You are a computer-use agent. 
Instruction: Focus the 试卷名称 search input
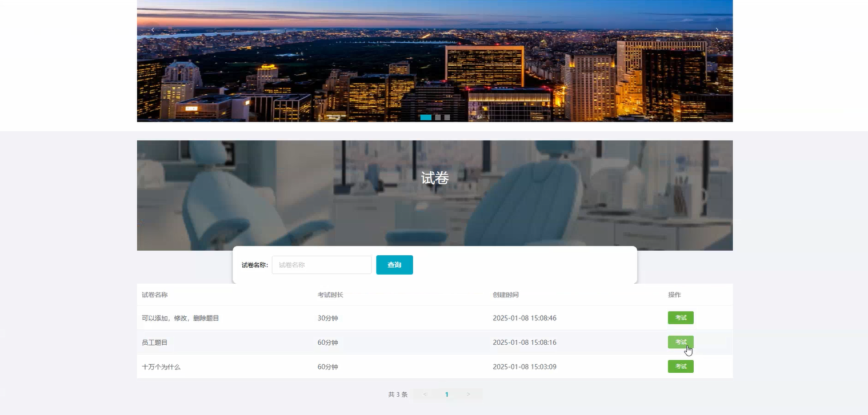coord(322,265)
